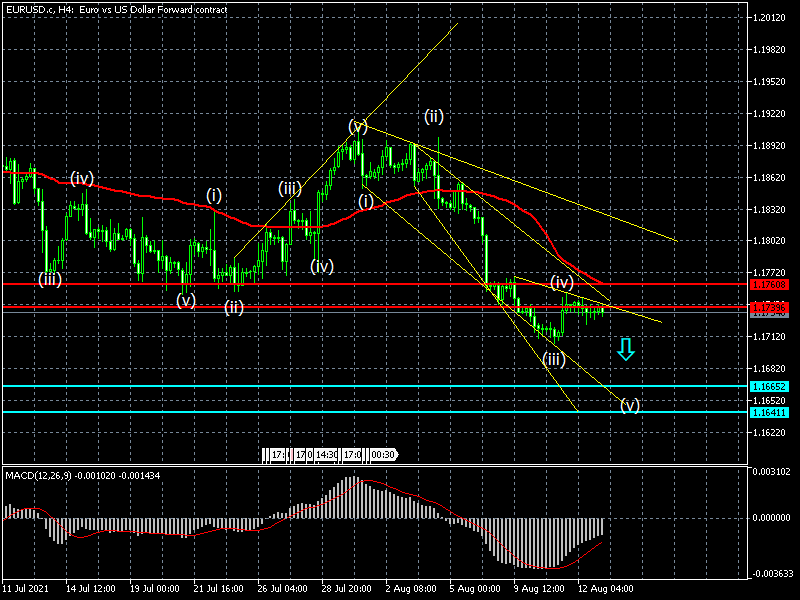The image size is (800, 600).
Task: Click the wave (iii) label under August low
Action: 554,358
